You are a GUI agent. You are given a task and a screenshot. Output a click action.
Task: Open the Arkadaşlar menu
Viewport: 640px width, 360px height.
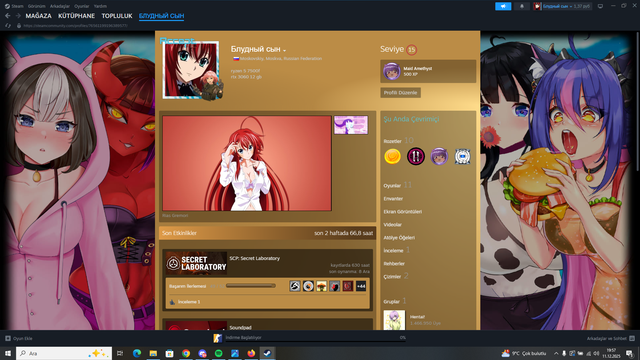[60, 6]
